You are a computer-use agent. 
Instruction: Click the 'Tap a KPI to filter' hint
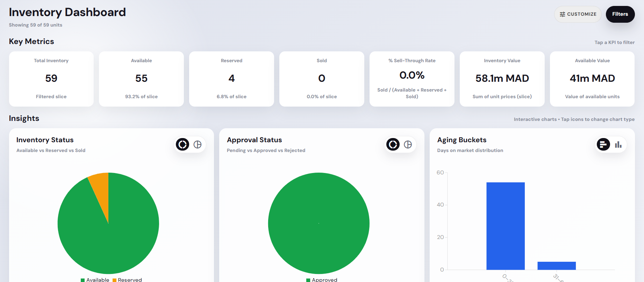point(615,42)
